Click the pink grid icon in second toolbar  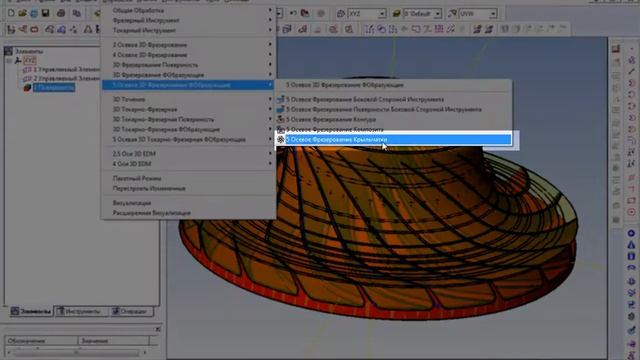click(x=439, y=29)
